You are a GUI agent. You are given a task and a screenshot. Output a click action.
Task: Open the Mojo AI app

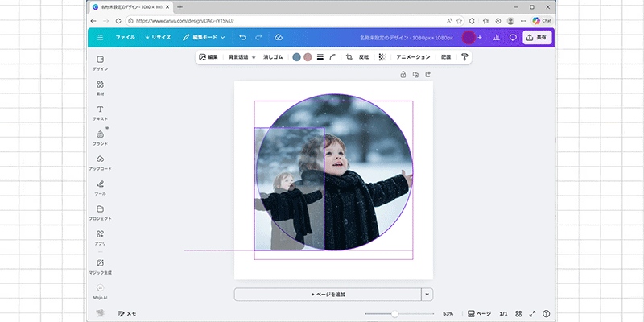coord(100,291)
